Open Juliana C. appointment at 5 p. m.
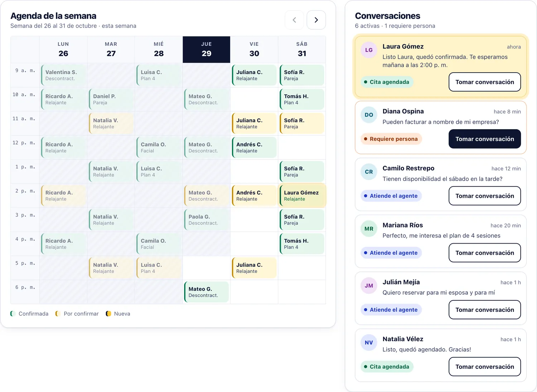The width and height of the screenshot is (537, 392). 254,268
